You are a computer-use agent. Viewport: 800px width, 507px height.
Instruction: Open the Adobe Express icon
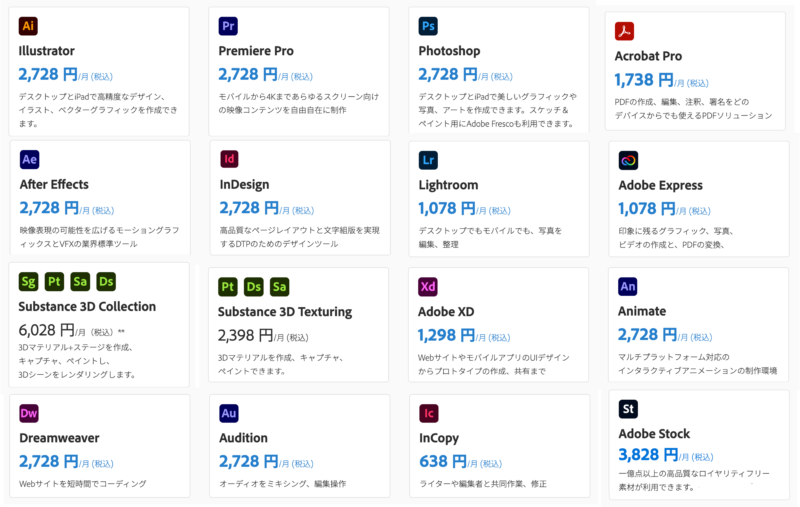pos(628,161)
